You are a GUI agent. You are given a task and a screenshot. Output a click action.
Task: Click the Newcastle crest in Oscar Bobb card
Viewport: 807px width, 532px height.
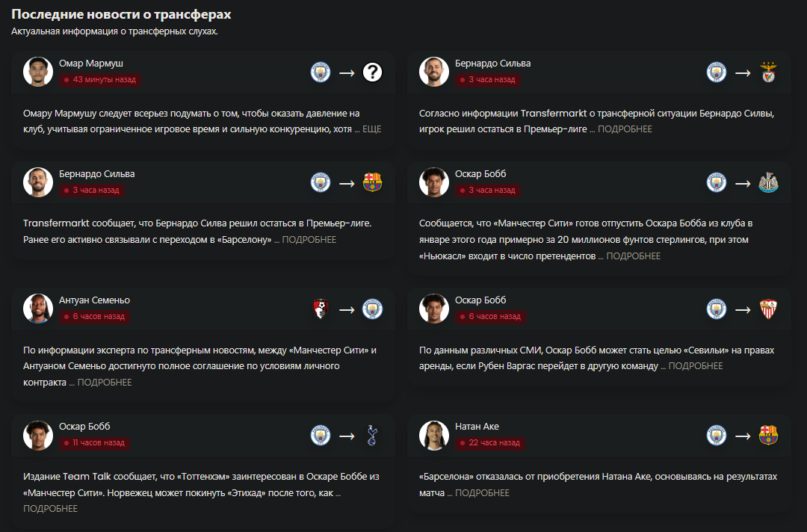coord(768,182)
